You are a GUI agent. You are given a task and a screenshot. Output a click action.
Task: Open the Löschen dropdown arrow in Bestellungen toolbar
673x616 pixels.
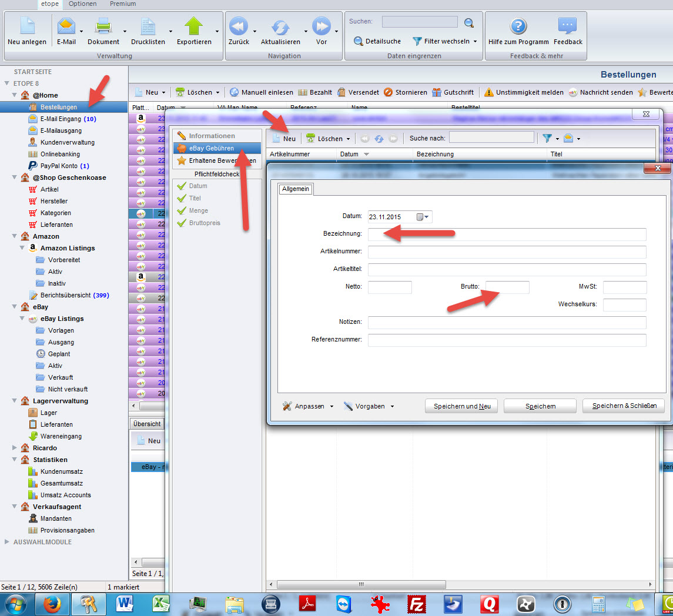(217, 92)
